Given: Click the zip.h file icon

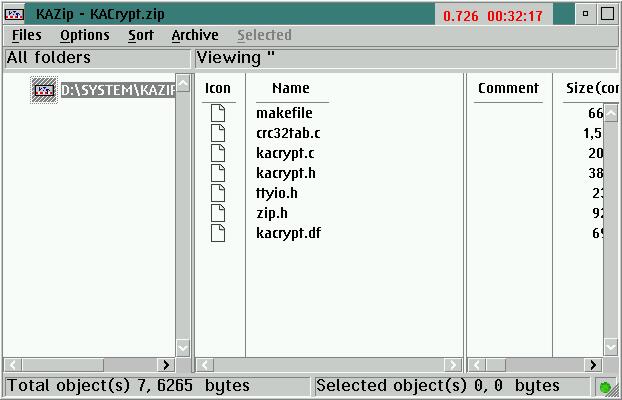Looking at the screenshot, I should pyautogui.click(x=218, y=213).
